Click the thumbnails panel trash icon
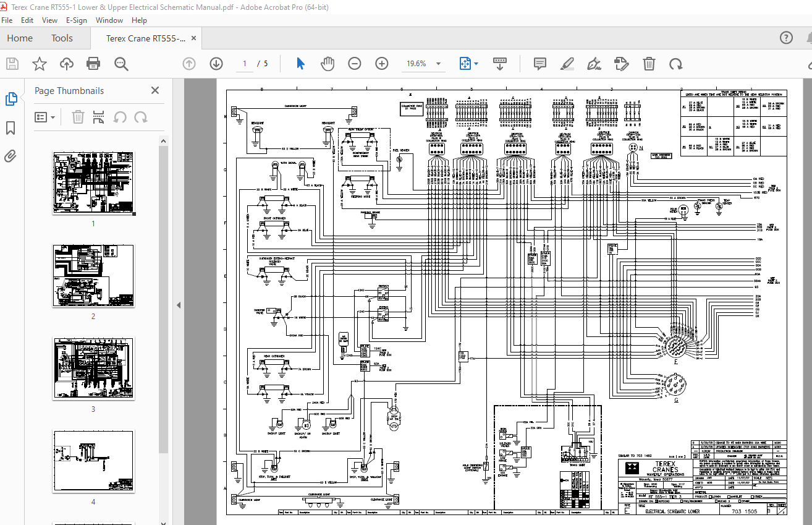812x525 pixels. pos(78,116)
